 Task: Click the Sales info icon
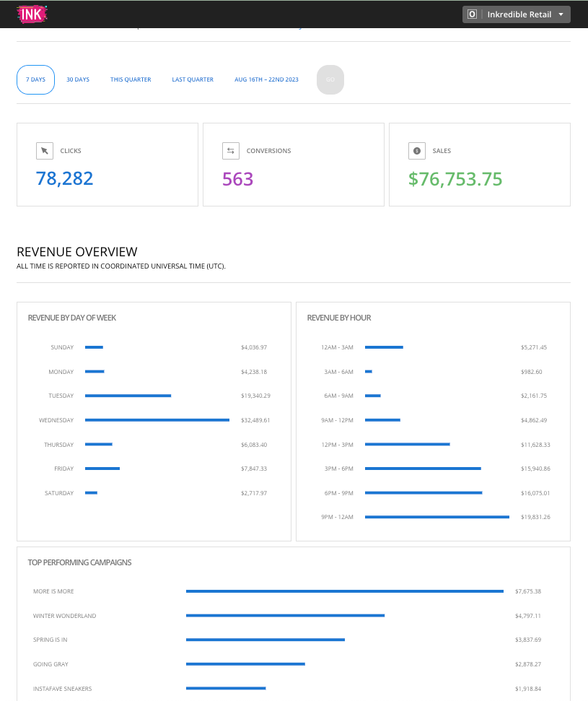(417, 151)
